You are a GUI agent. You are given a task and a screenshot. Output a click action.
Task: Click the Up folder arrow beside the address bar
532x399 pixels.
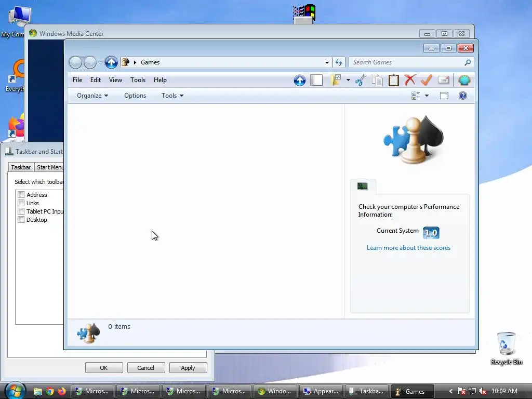[111, 62]
